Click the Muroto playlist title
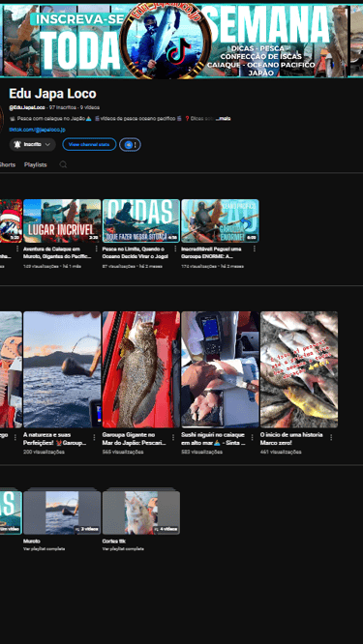 click(x=32, y=542)
